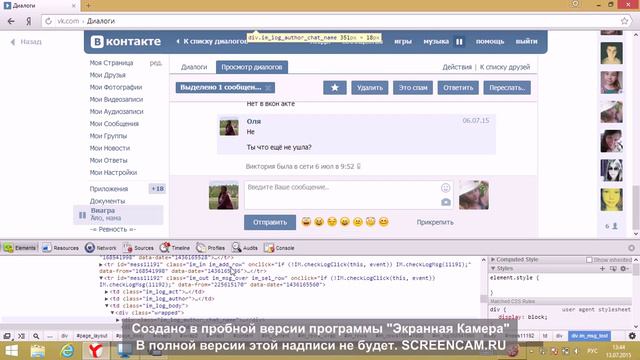Click the Отправить send button

(270, 222)
